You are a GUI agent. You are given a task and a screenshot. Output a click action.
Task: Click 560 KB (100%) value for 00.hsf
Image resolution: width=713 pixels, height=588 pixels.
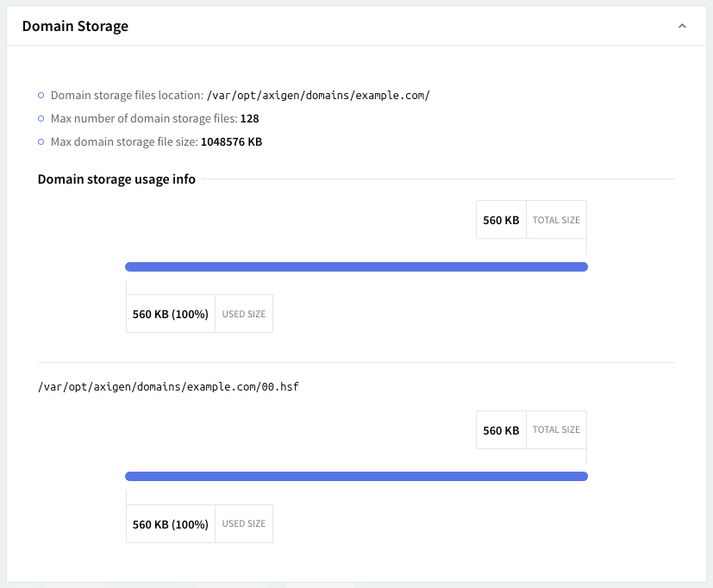(x=171, y=524)
